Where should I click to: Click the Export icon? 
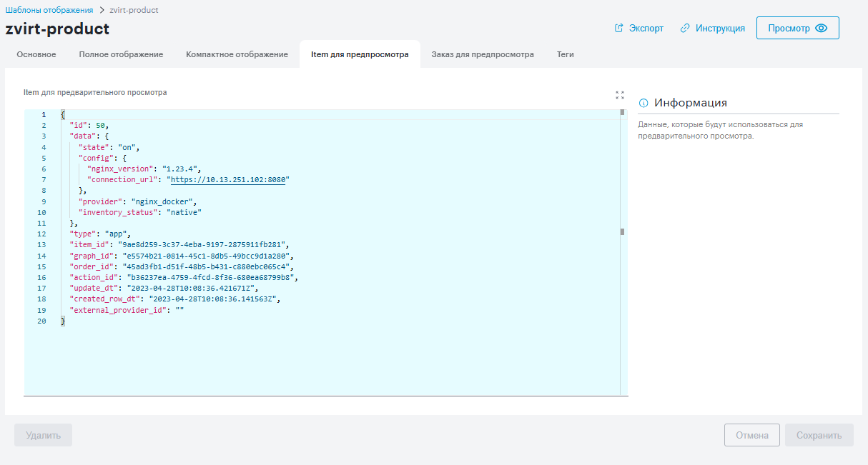coord(619,29)
